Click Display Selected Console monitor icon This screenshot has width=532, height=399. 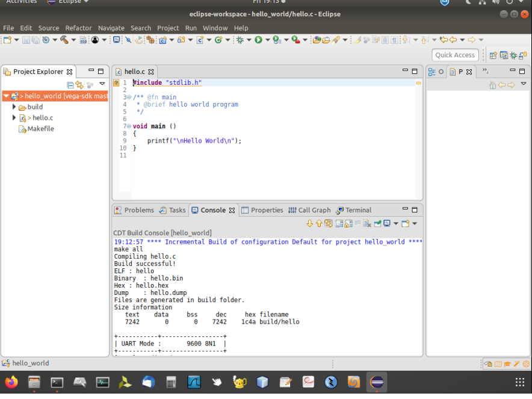coord(387,223)
